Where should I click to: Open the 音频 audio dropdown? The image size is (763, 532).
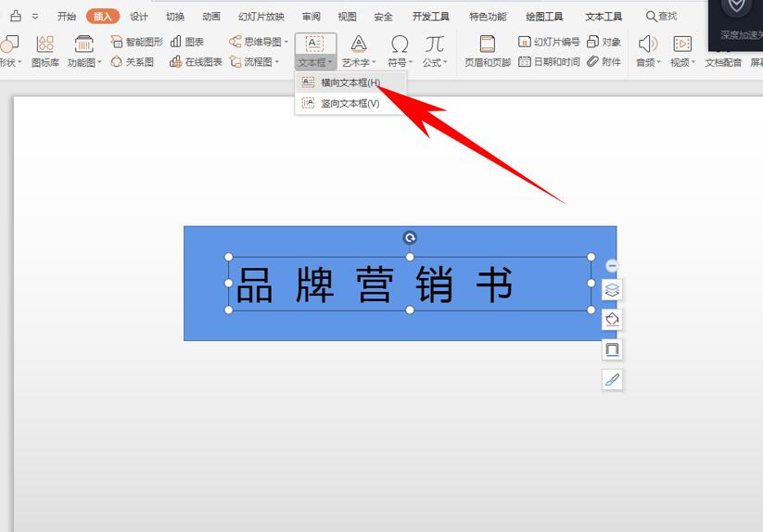click(x=648, y=51)
